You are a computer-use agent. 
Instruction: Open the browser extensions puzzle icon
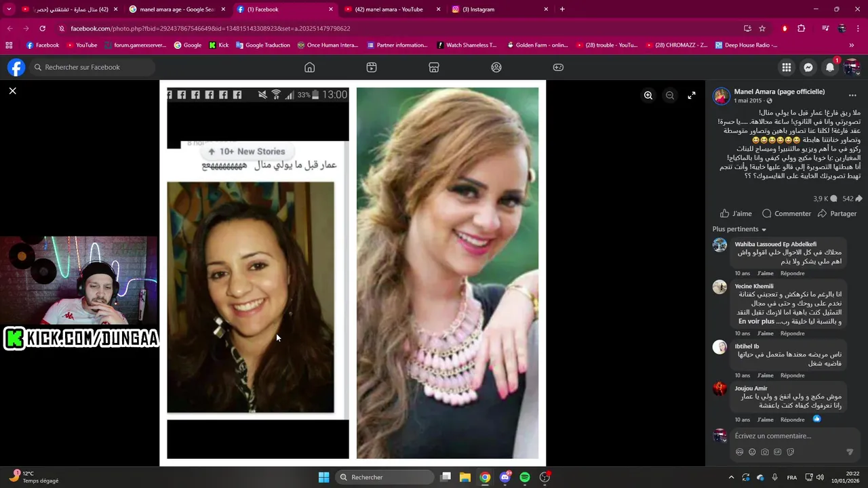(801, 28)
